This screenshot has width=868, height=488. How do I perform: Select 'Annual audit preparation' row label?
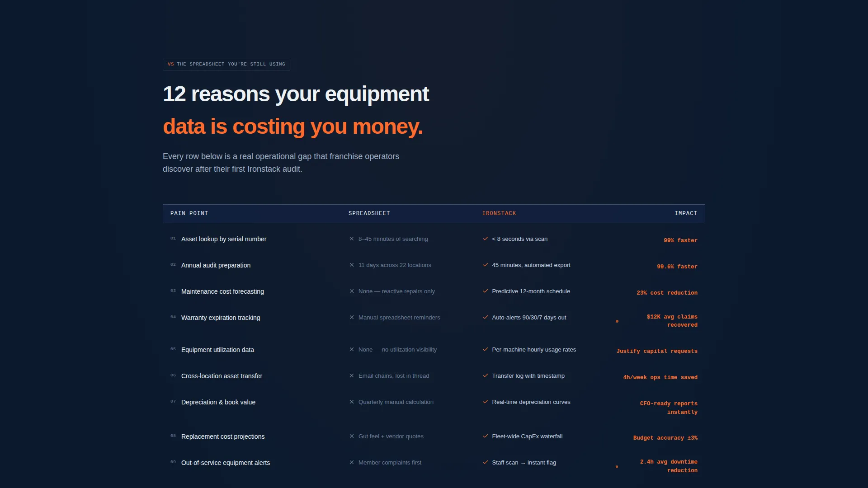(x=216, y=265)
